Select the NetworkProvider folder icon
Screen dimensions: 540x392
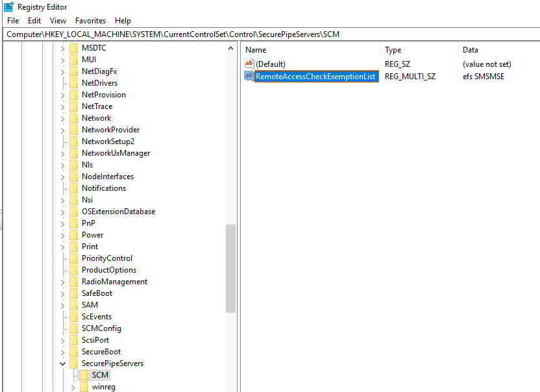[73, 130]
